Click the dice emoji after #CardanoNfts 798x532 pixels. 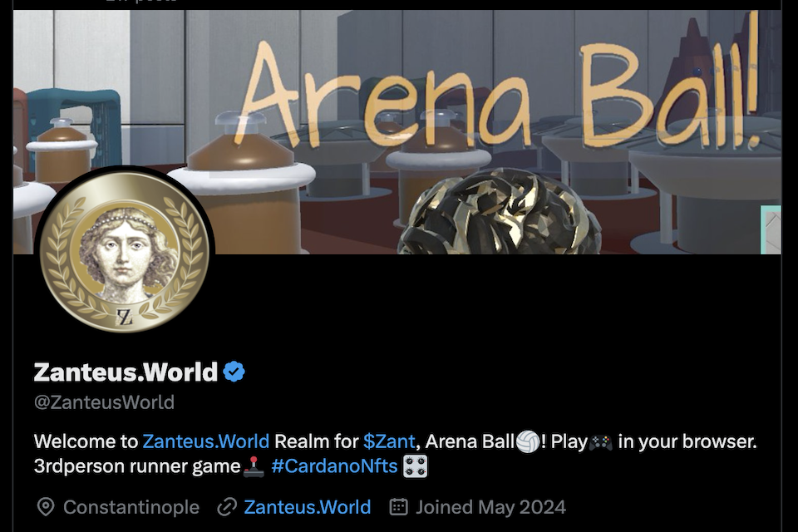tap(416, 466)
